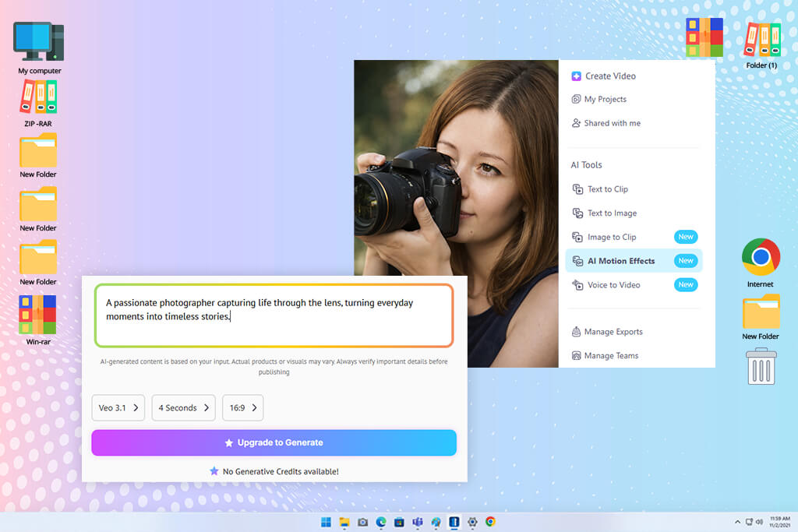Click the Manage Teams icon
Image resolution: width=798 pixels, height=532 pixels.
576,355
